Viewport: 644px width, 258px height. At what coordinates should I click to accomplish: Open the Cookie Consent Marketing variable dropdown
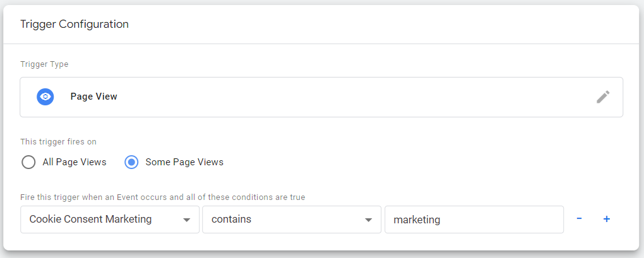pos(110,220)
